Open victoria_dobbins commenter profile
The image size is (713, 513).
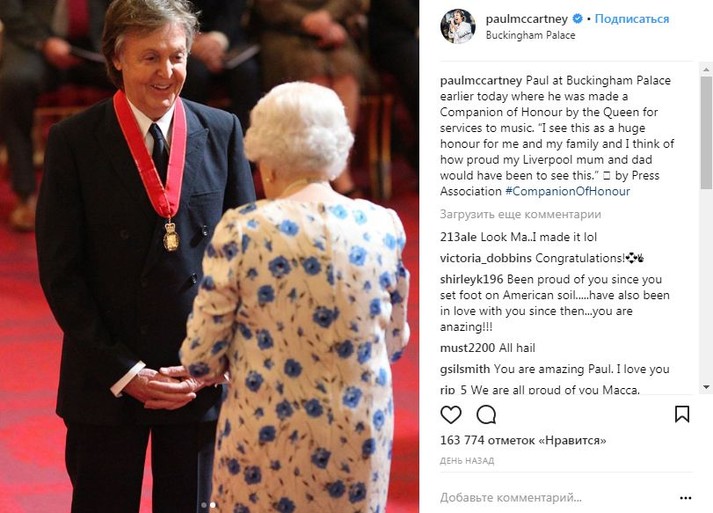[x=486, y=258]
